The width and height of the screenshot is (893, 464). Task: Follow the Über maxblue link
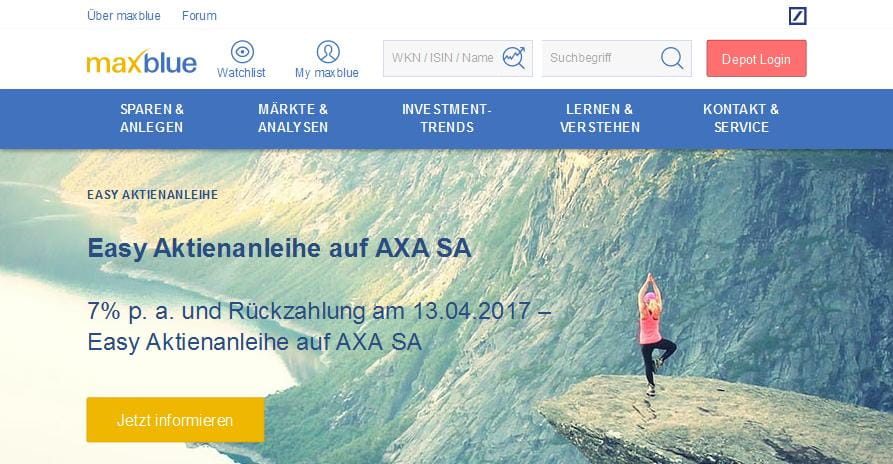point(124,16)
